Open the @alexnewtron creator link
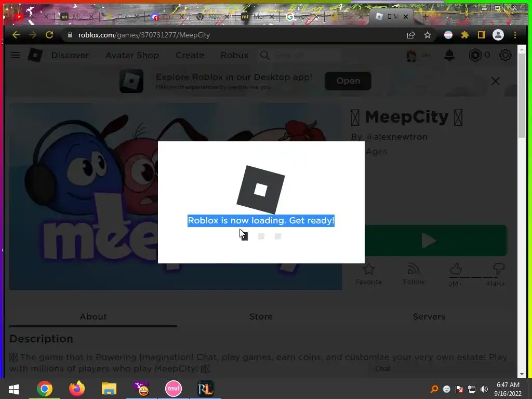The width and height of the screenshot is (532, 399). coord(396,137)
